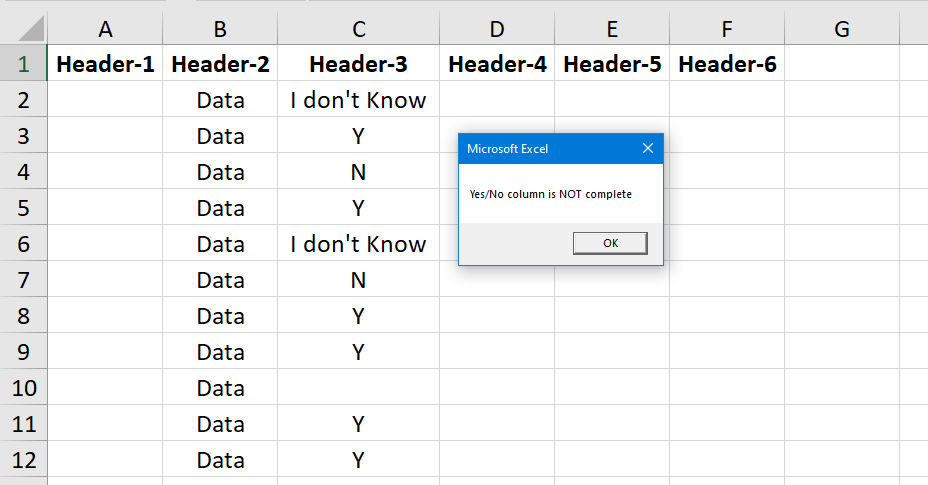Click OK in the Microsoft Excel dialog
928x485 pixels.
click(610, 243)
